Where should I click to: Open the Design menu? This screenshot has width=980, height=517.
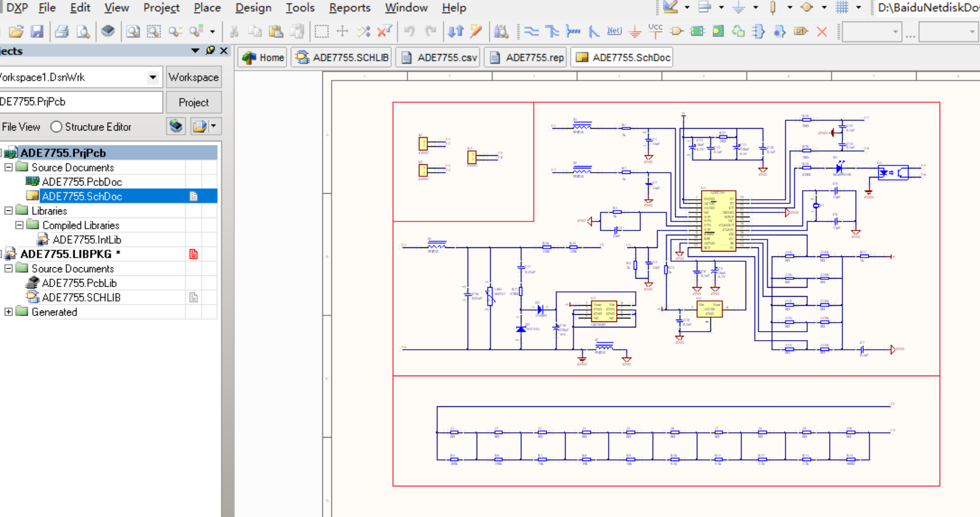pyautogui.click(x=253, y=8)
